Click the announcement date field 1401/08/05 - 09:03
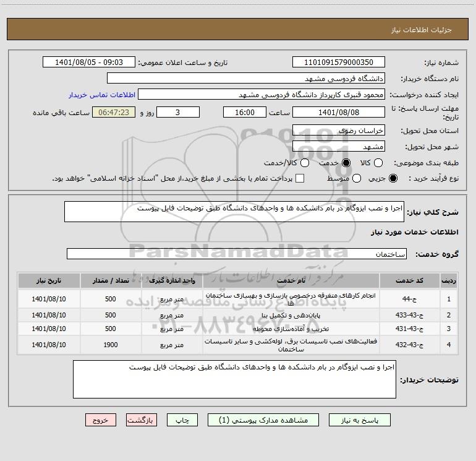The width and height of the screenshot is (476, 461). 89,62
